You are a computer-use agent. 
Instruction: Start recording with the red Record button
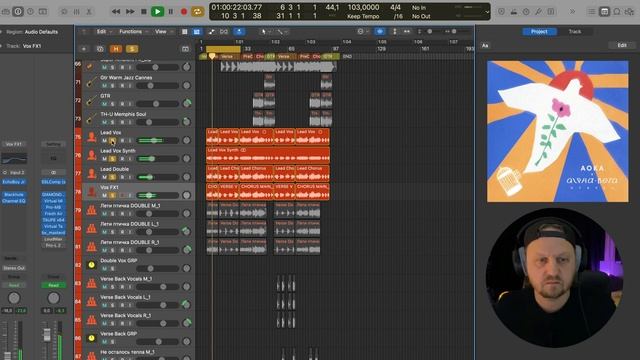tap(184, 11)
